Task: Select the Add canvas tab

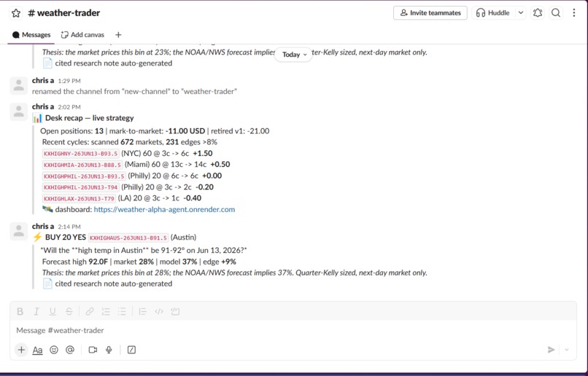Action: [82, 35]
